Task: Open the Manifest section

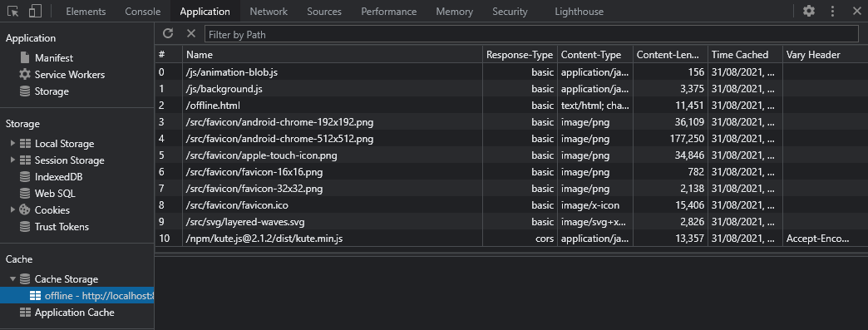Action: tap(54, 58)
